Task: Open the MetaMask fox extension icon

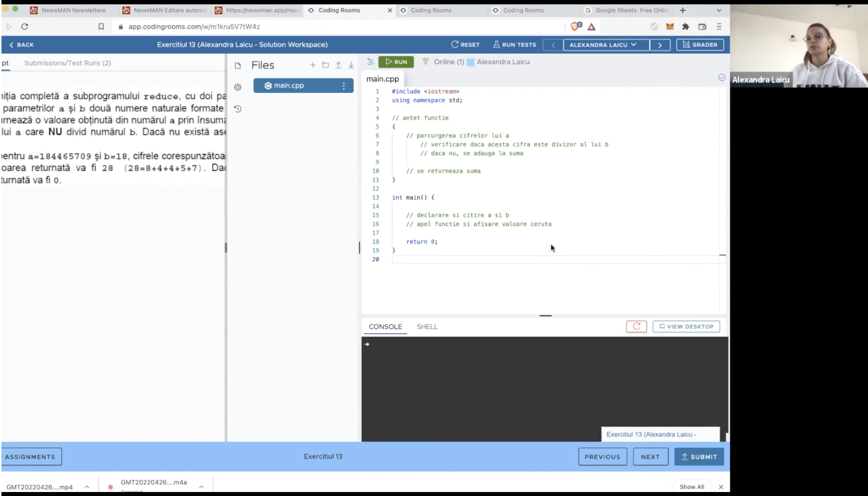Action: click(670, 27)
